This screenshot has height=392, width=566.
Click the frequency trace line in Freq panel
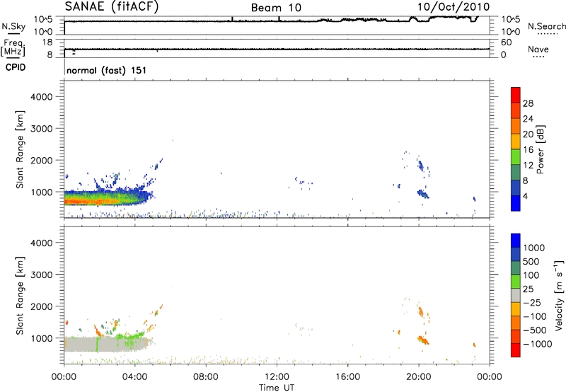277,49
